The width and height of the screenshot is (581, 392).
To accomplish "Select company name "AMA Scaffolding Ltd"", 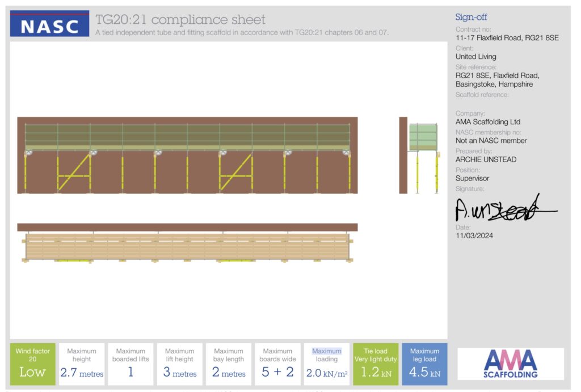I will click(488, 122).
